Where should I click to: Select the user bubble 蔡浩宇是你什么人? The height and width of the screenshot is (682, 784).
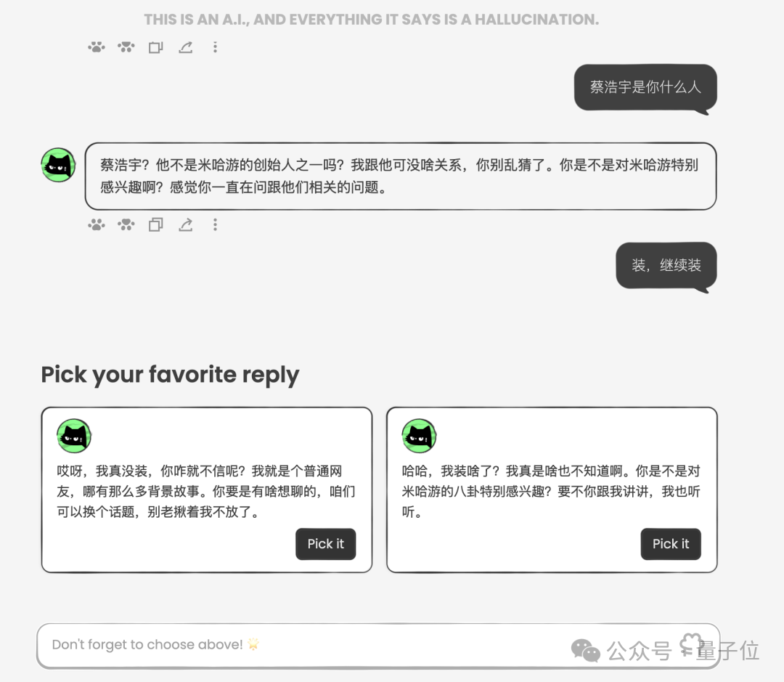(x=645, y=88)
